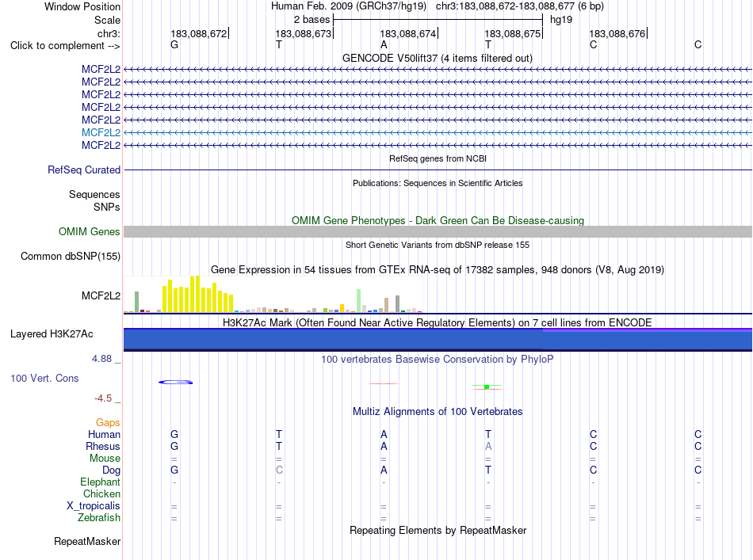753x560 pixels.
Task: Click the yellow bars in GTEx expression chart
Action: point(198,294)
